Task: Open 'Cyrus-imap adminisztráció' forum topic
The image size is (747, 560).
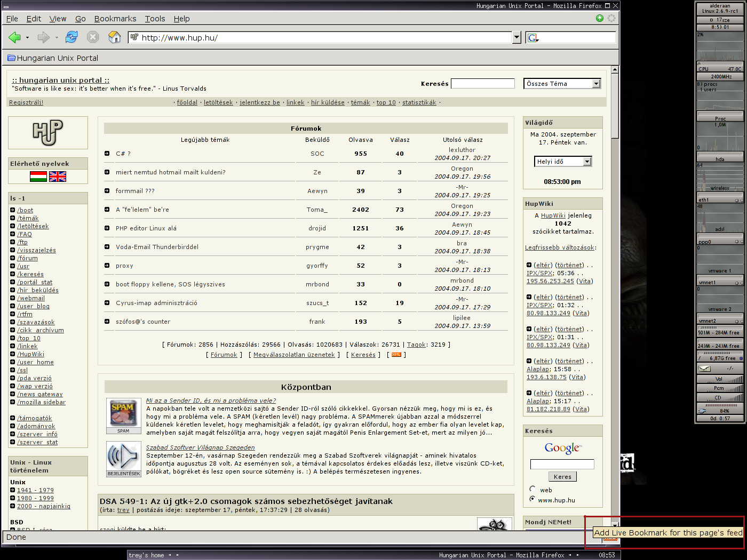Action: 156,303
